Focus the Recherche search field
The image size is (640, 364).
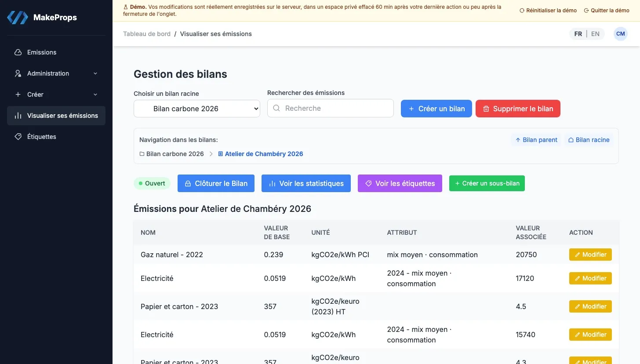[331, 108]
